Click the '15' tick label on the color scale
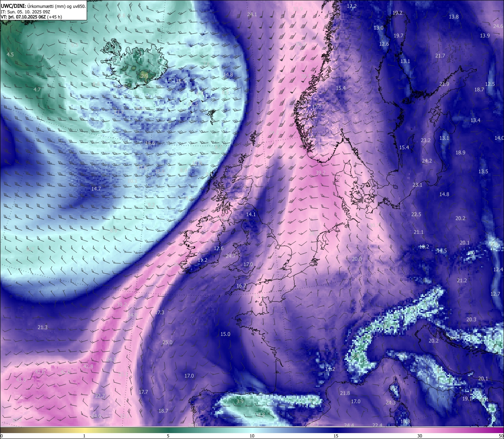 (336, 436)
